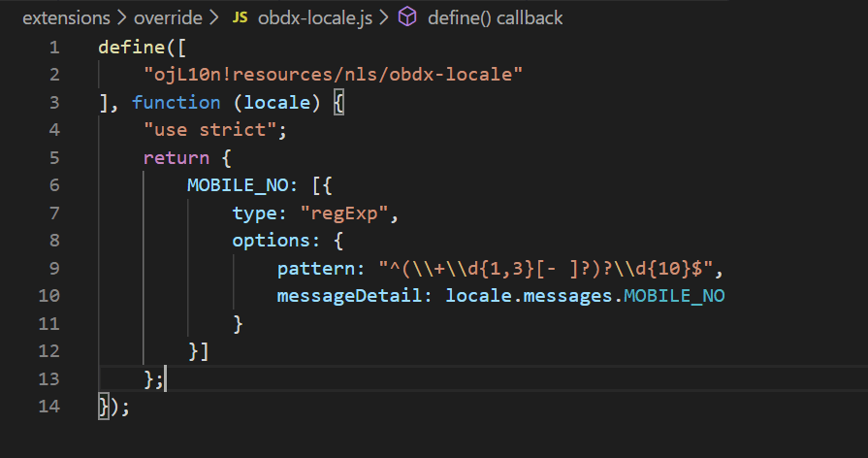Click the "ojL10n!resources/nls/obdx-locale" string

pyautogui.click(x=333, y=74)
